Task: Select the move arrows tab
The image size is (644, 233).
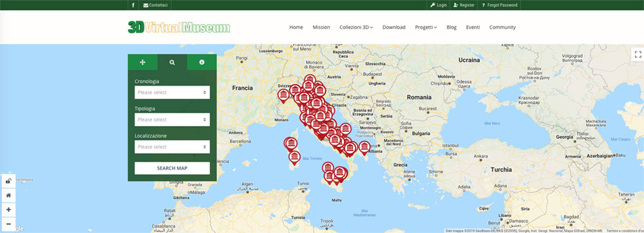Action: tap(142, 62)
